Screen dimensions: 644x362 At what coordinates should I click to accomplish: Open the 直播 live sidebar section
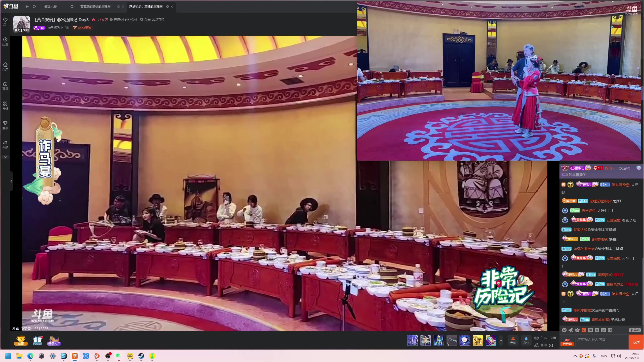pos(5,86)
